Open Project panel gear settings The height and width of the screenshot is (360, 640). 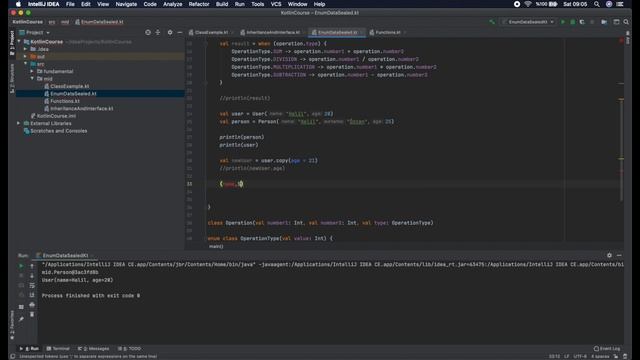[x=170, y=32]
